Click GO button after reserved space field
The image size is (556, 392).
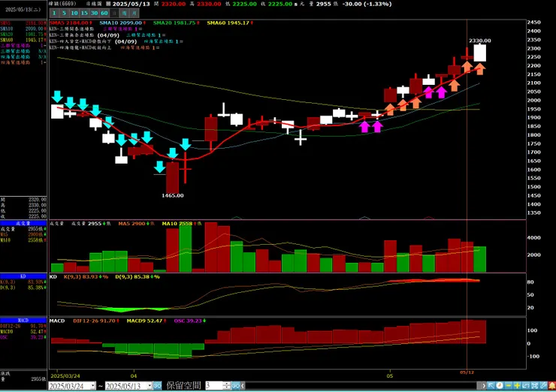pyautogui.click(x=236, y=386)
